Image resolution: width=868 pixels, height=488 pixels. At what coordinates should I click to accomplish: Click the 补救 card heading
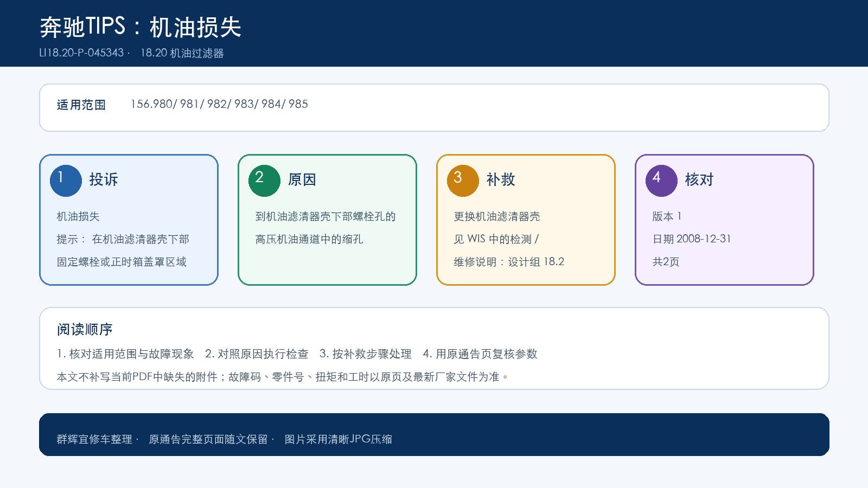click(501, 179)
